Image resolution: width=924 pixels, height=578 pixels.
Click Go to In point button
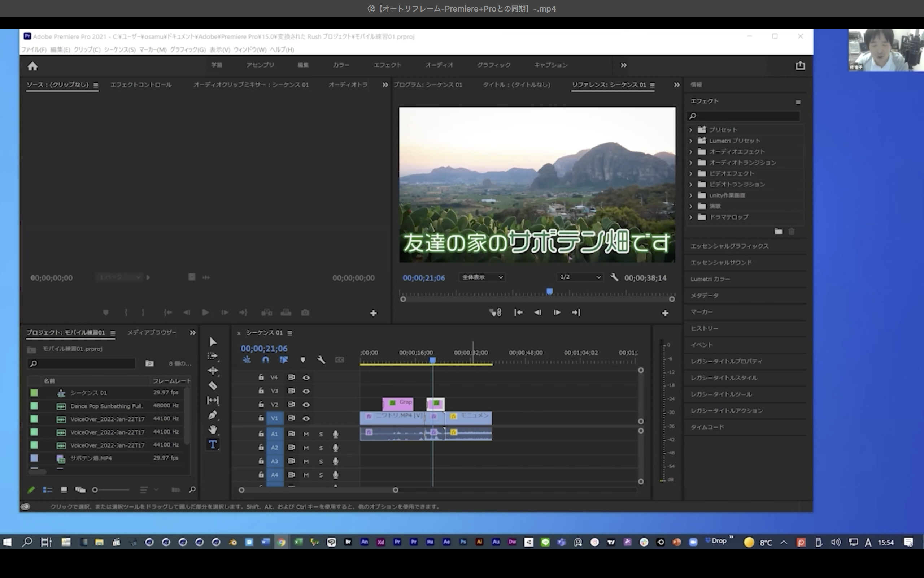518,313
